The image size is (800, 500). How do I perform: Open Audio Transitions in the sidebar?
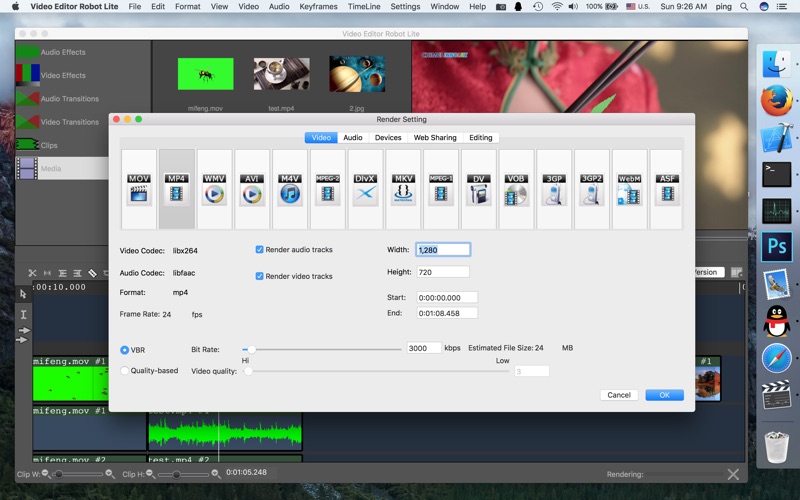pyautogui.click(x=69, y=98)
